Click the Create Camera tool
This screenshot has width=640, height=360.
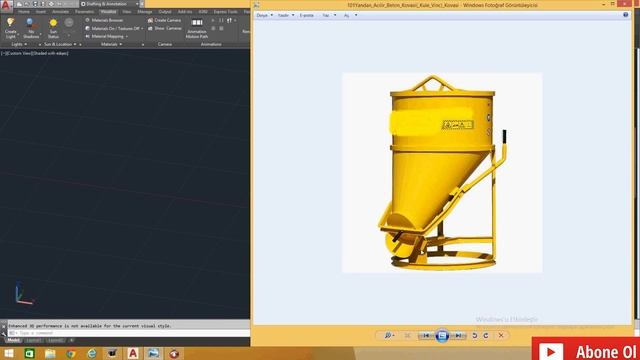164,20
